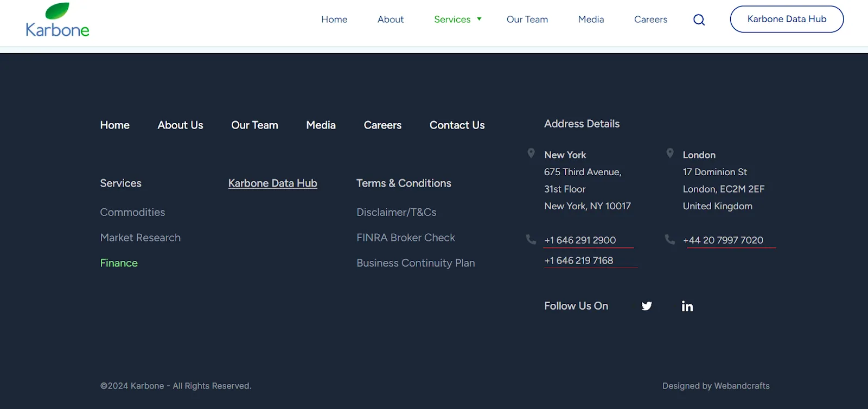Click the Karbone Data Hub header button

click(787, 19)
